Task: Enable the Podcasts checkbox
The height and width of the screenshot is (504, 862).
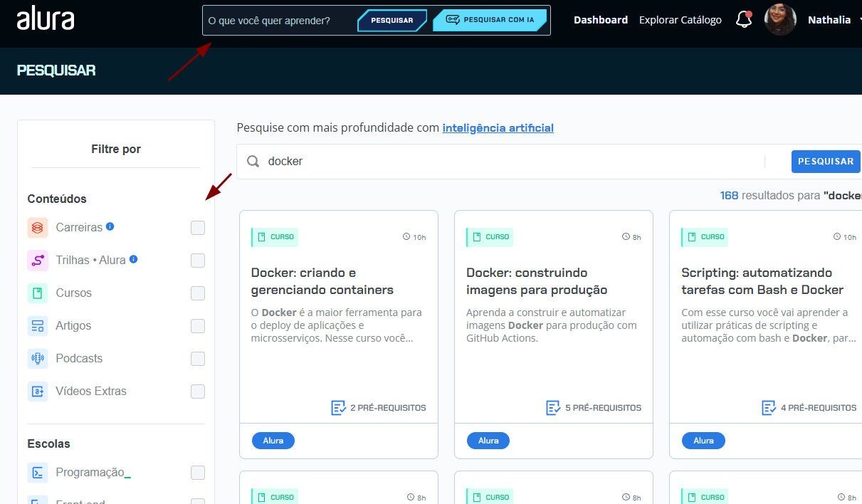Action: 197,358
